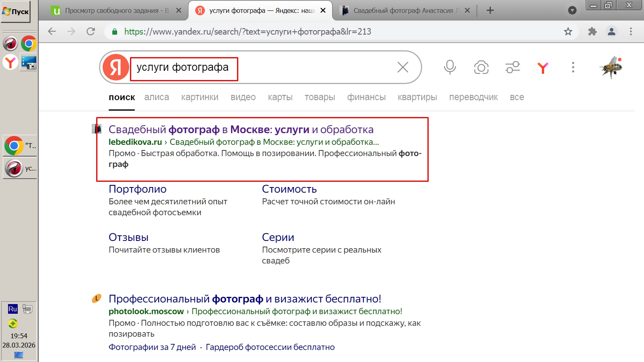Screen dimensions: 644x362
Task: Select the переводчик search category
Action: pyautogui.click(x=473, y=97)
